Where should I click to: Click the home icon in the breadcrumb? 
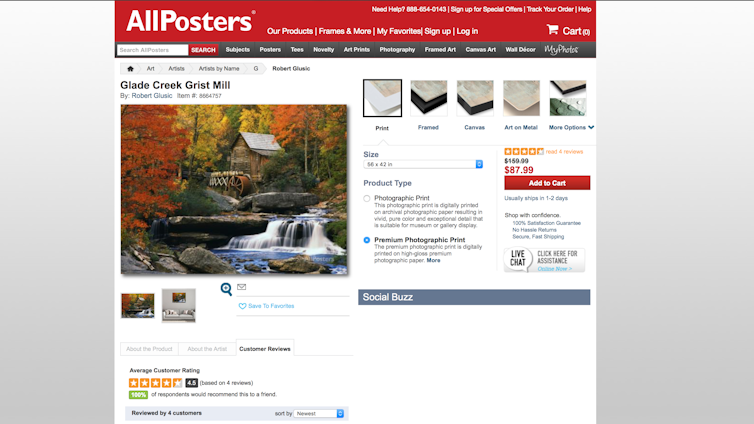point(130,69)
